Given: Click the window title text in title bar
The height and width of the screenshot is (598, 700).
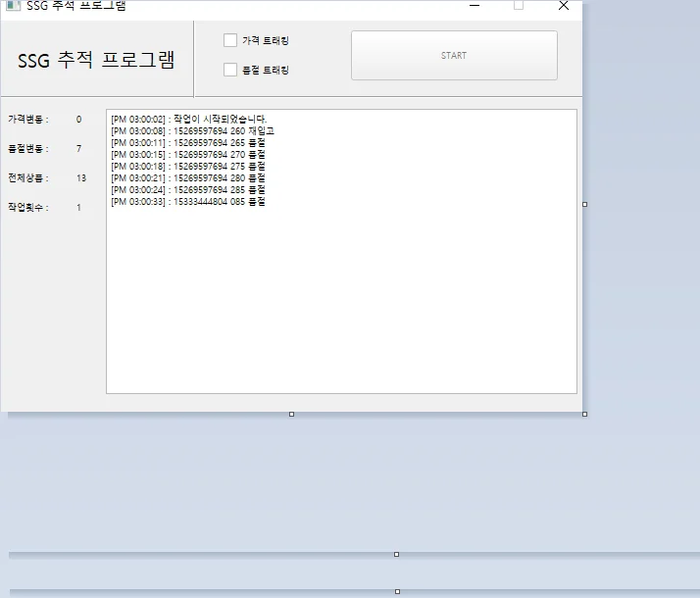Looking at the screenshot, I should pos(75,6).
